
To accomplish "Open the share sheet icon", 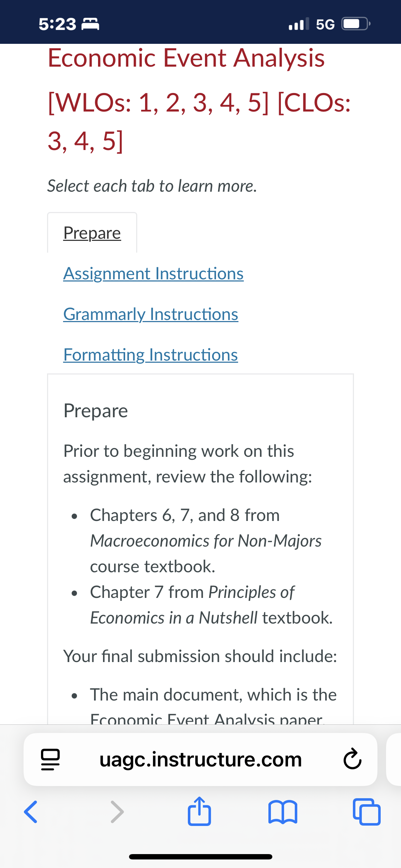I will pyautogui.click(x=199, y=811).
